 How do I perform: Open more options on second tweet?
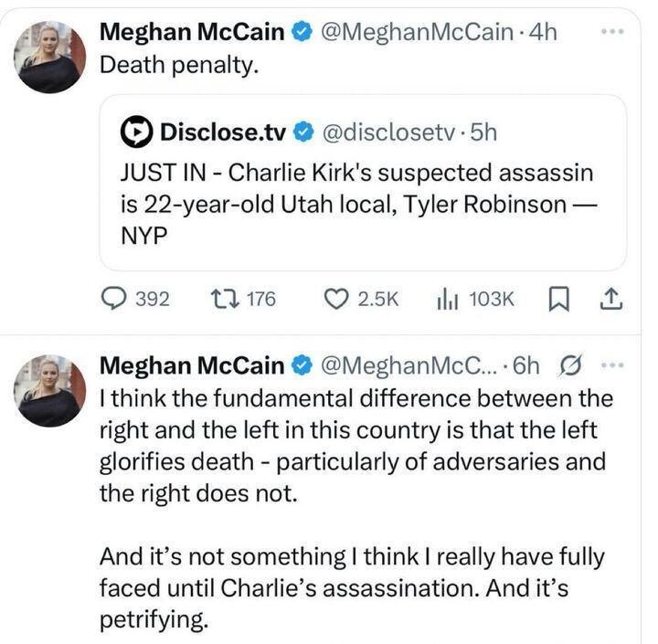click(x=610, y=365)
